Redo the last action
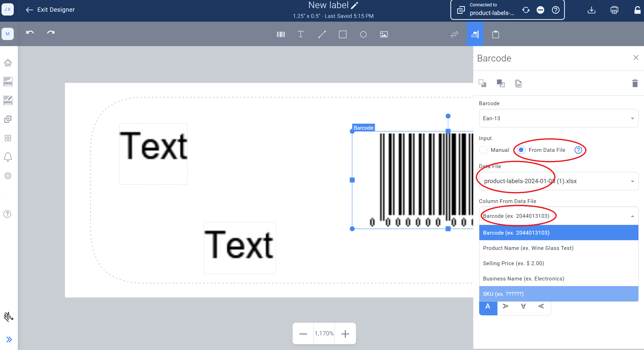The height and width of the screenshot is (350, 644). [51, 33]
